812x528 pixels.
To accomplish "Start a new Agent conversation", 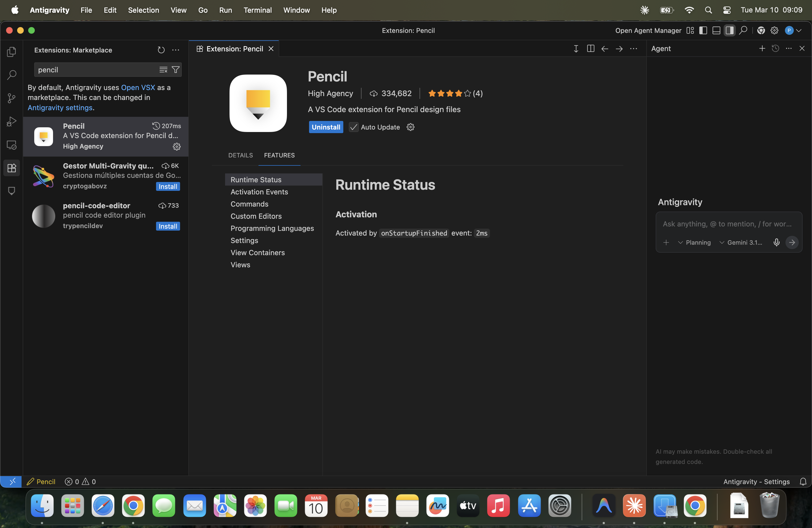I will coord(762,48).
